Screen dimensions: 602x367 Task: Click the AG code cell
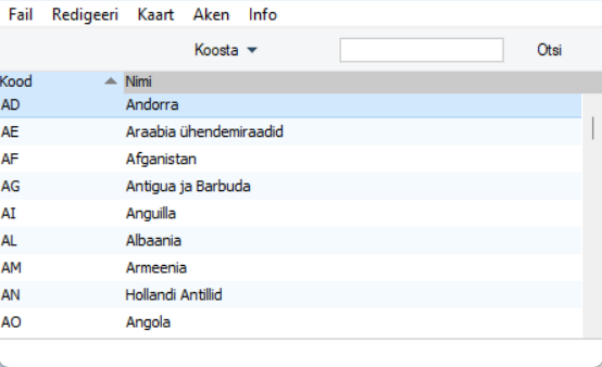[61, 186]
